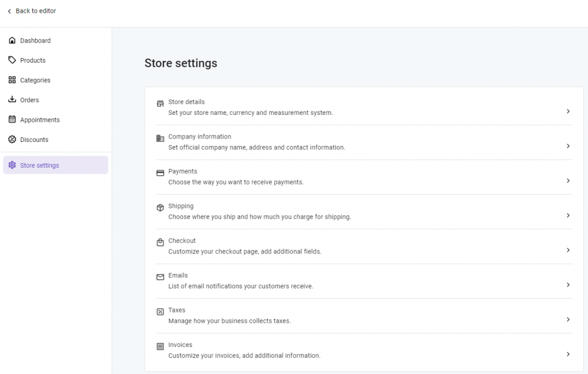Click the Invoices document icon
588x374 pixels.
click(x=160, y=345)
